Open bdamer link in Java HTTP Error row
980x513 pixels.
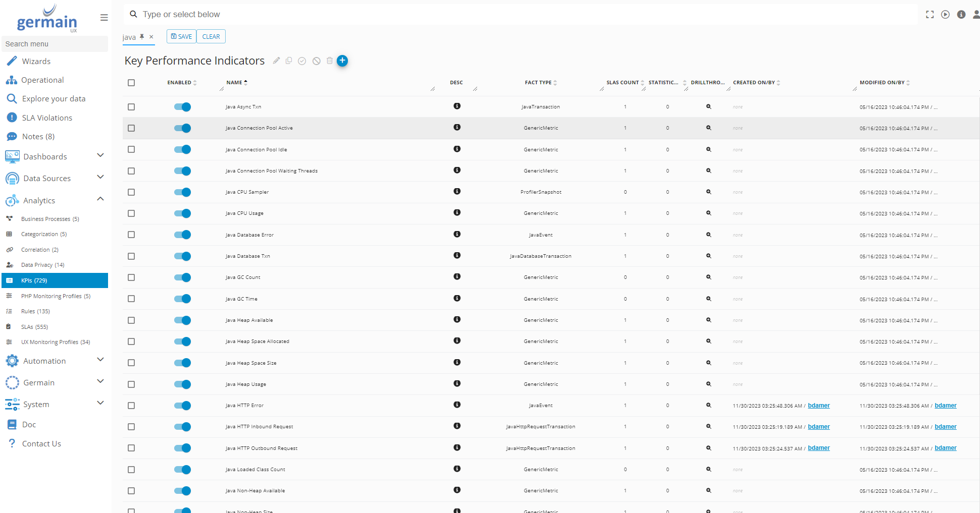pyautogui.click(x=818, y=406)
